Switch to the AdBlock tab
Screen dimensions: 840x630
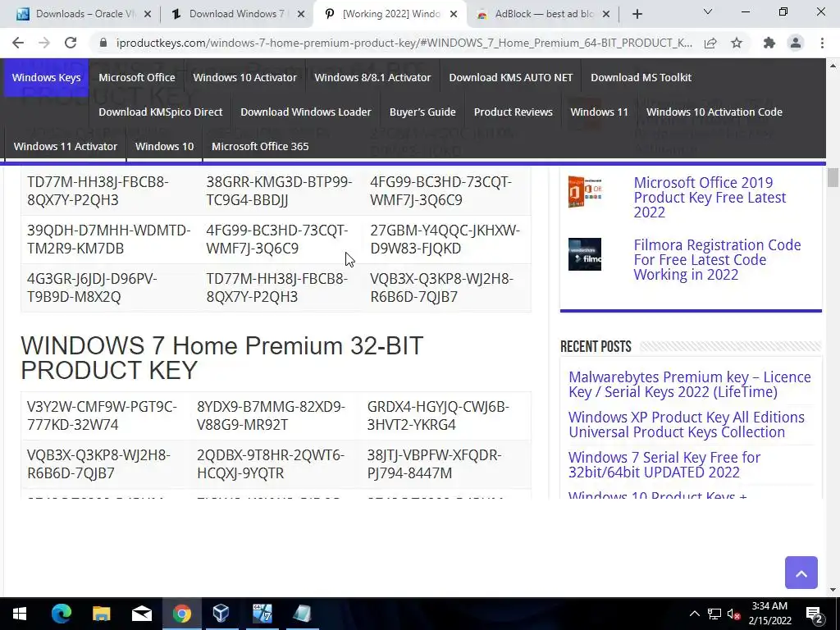(543, 14)
